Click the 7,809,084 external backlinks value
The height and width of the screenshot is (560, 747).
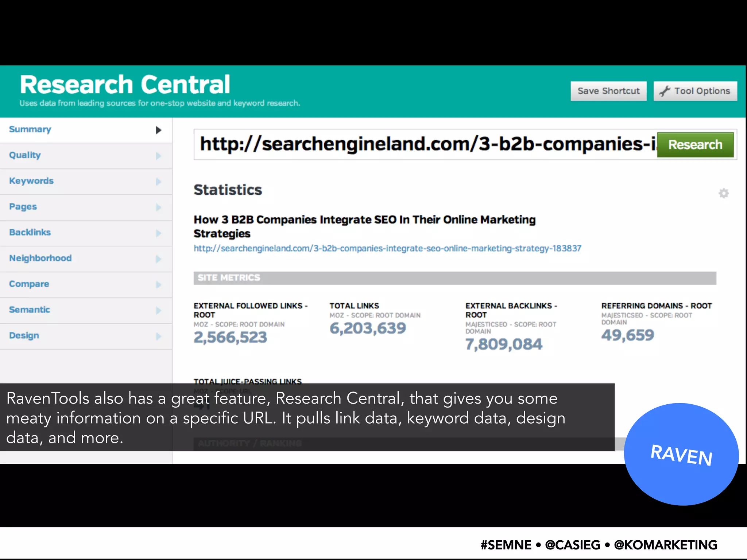[x=504, y=344]
